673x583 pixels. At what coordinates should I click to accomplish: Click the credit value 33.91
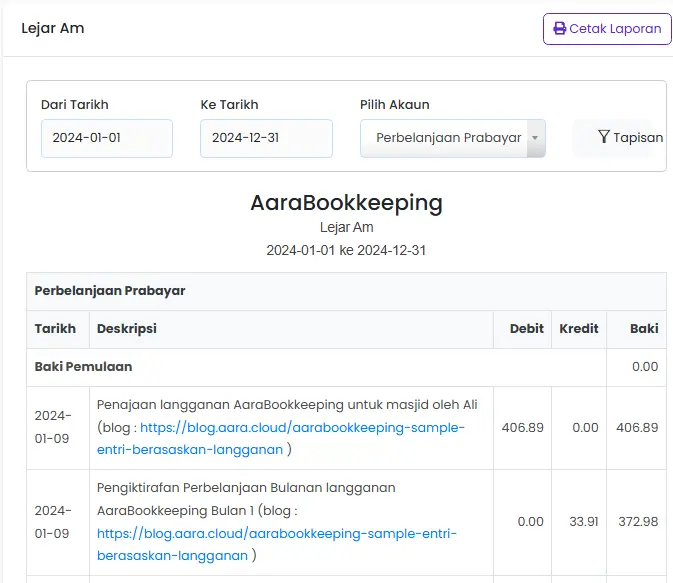(584, 522)
